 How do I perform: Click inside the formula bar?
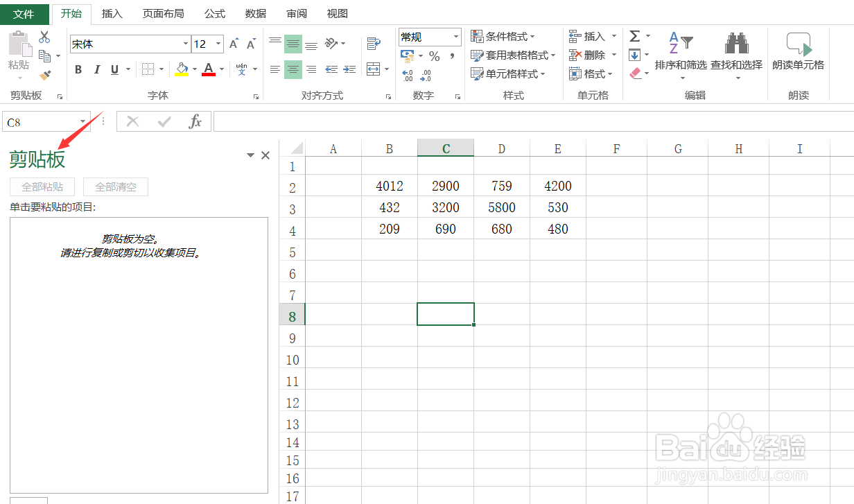tap(533, 122)
